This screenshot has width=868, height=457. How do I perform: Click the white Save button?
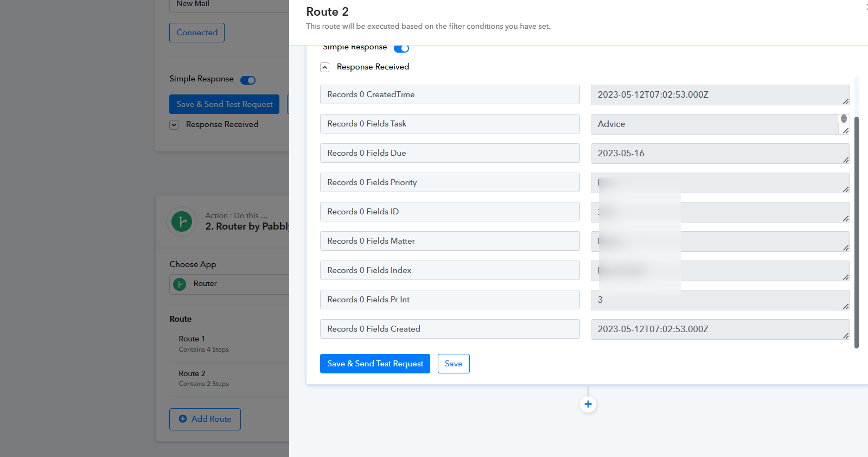coord(454,364)
